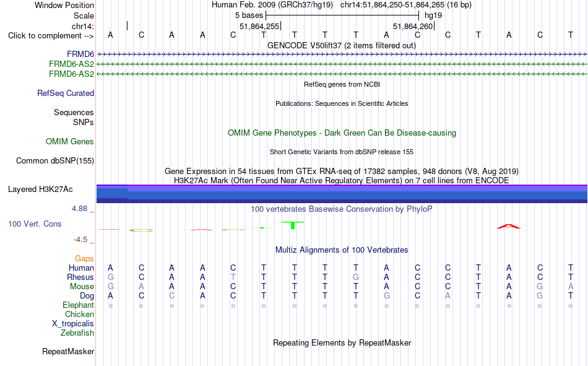Click the OMIM Gene Phenotypes title text

[x=342, y=133]
